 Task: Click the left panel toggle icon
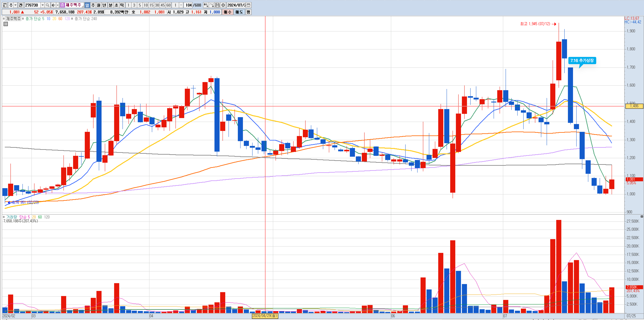(x=5, y=5)
